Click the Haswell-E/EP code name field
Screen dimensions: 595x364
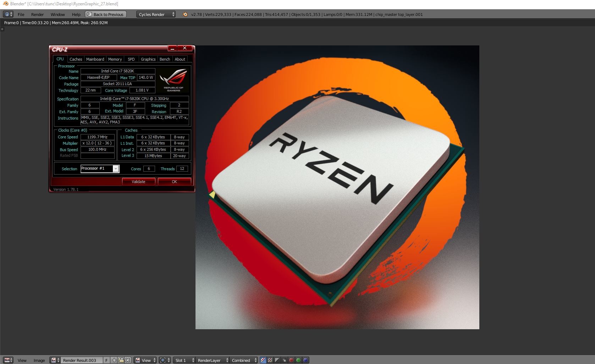click(99, 77)
